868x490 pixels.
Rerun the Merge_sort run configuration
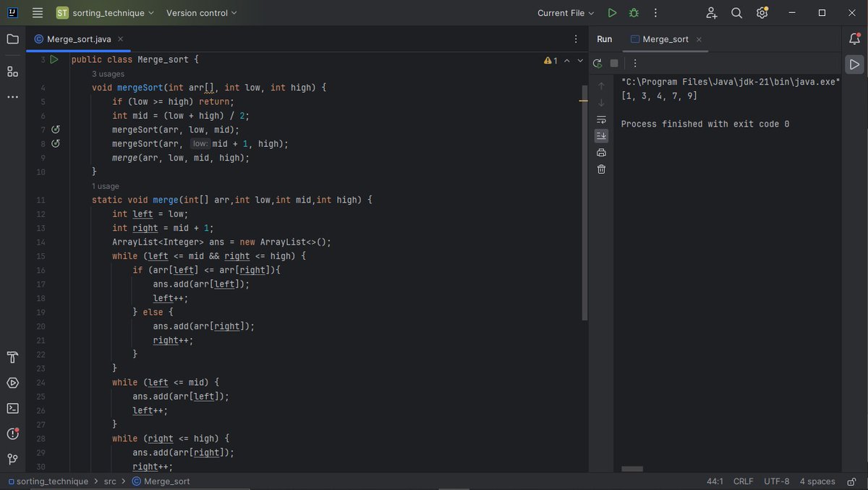[x=597, y=64]
